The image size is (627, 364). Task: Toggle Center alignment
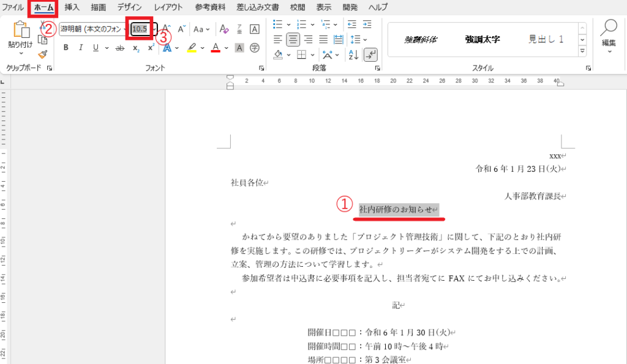[x=293, y=40]
